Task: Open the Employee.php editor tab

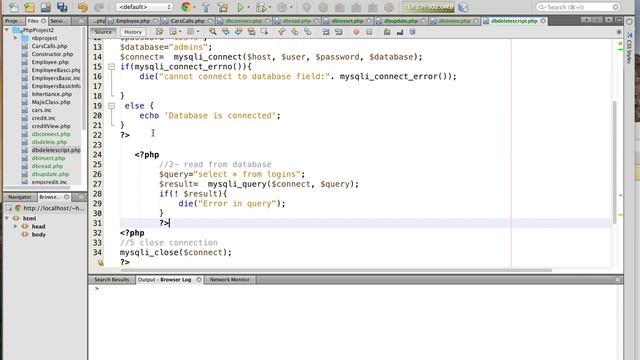Action: [x=133, y=21]
